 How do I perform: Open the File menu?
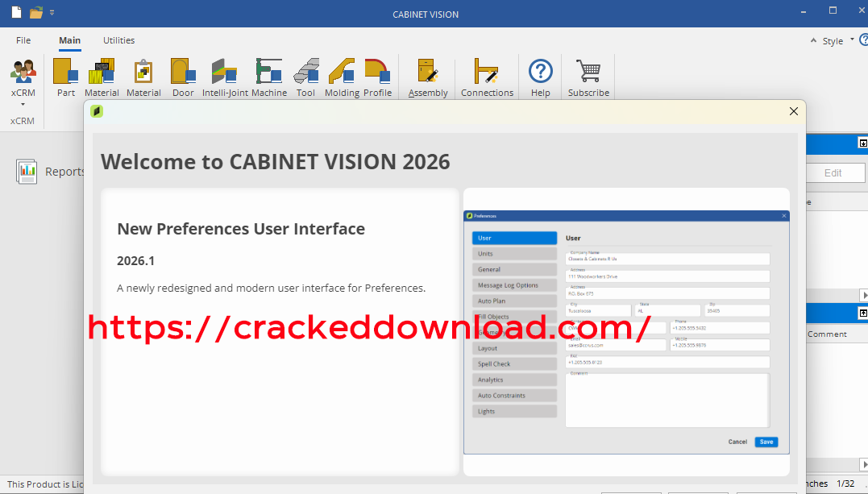tap(23, 40)
